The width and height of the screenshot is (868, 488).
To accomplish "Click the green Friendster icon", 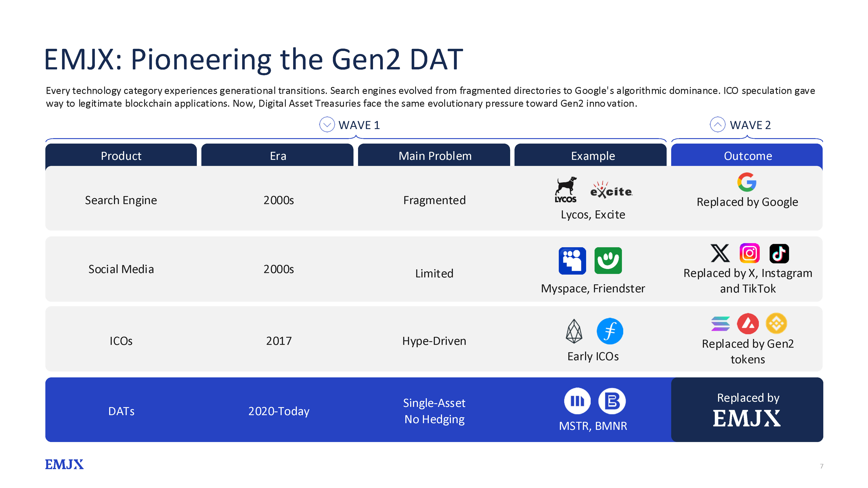I will point(608,261).
